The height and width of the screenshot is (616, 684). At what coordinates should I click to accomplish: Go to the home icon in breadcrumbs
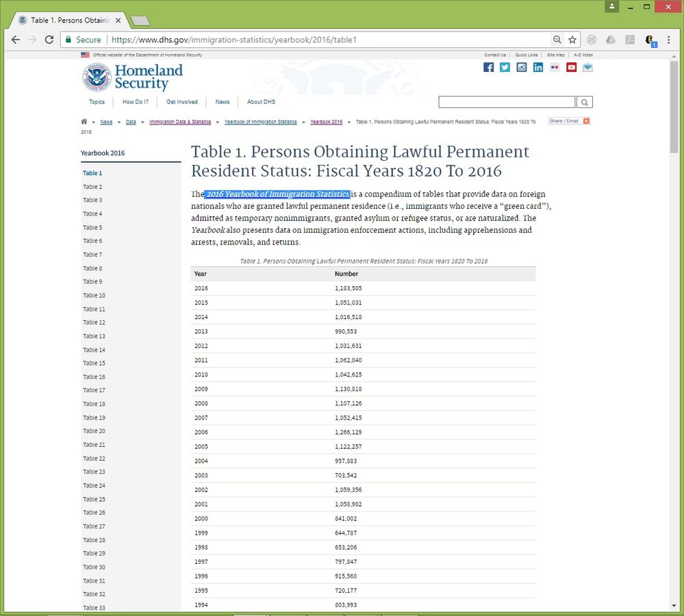[x=84, y=122]
